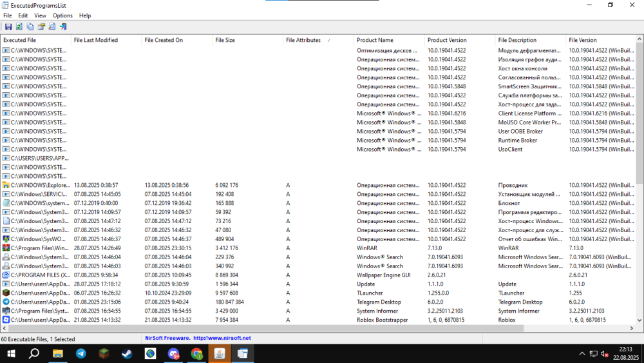Click the Explorer folder icon in the list row

(x=6, y=185)
